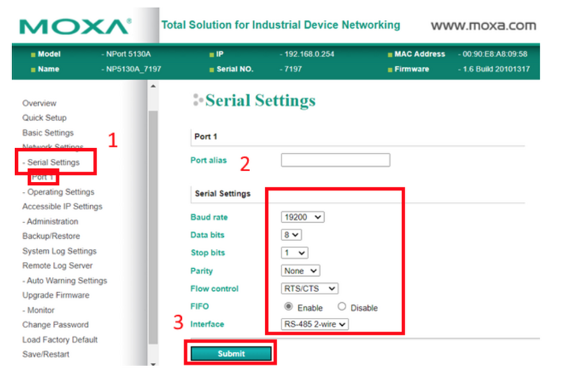
Task: Click the Baud rate label
Action: click(x=209, y=217)
